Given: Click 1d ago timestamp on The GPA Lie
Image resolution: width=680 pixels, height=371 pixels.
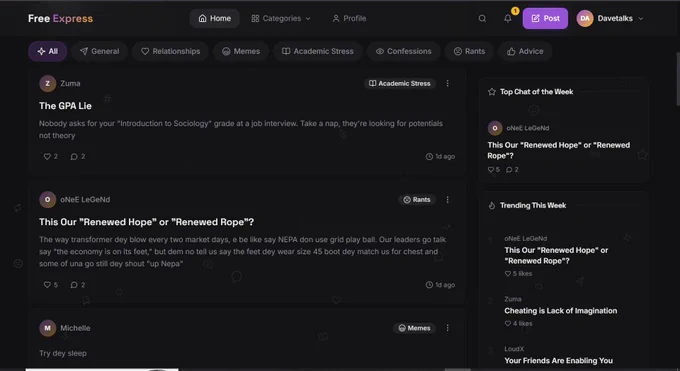Looking at the screenshot, I should [x=440, y=156].
